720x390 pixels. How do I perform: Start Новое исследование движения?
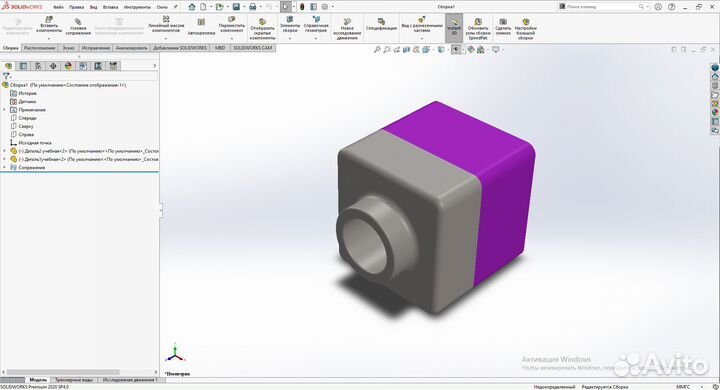click(347, 29)
